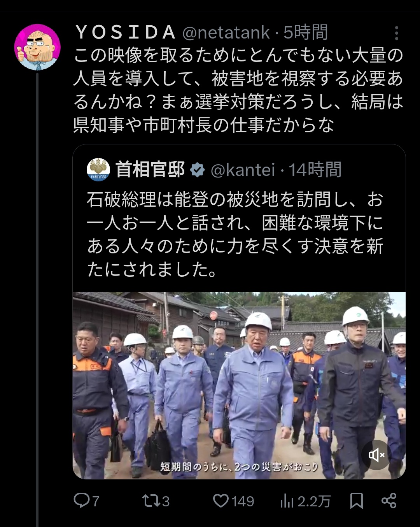420x527 pixels.
Task: Tap the 首相官邸 profile avatar
Action: (x=98, y=170)
